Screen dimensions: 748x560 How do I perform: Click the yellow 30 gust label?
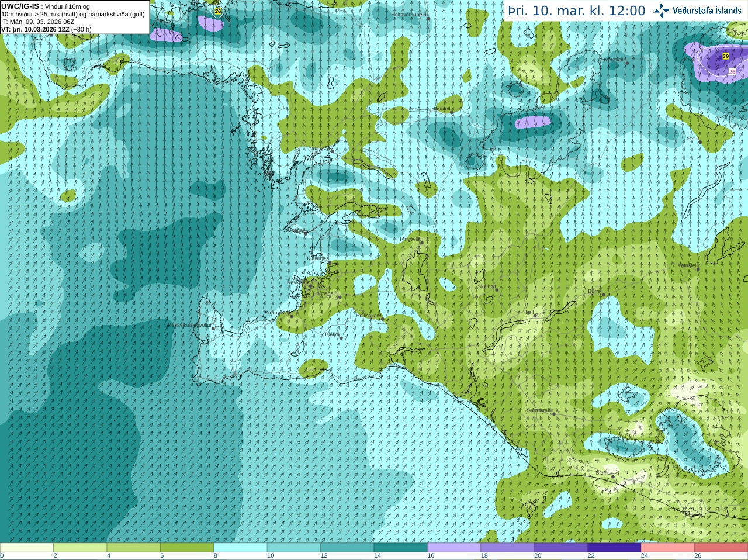point(726,56)
